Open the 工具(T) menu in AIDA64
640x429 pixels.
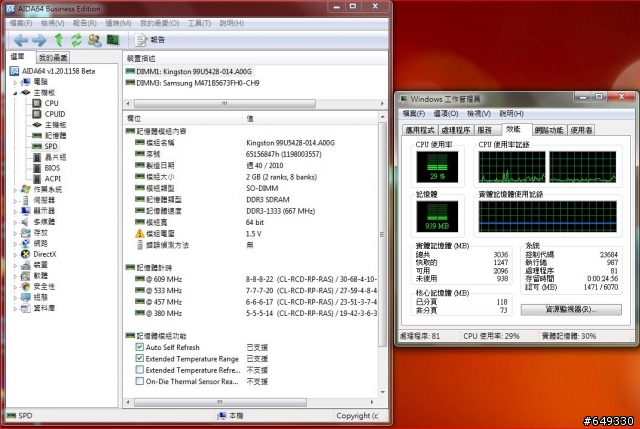pyautogui.click(x=199, y=23)
